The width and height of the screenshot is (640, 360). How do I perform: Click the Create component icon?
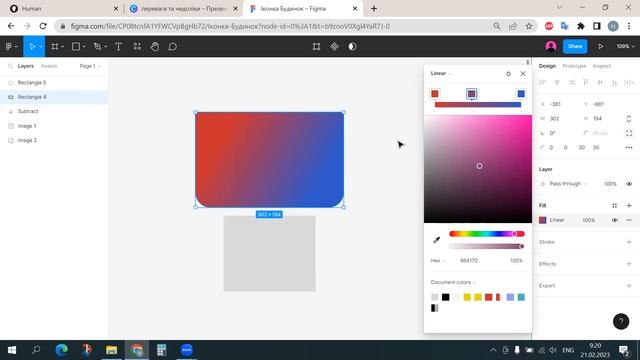coord(334,47)
